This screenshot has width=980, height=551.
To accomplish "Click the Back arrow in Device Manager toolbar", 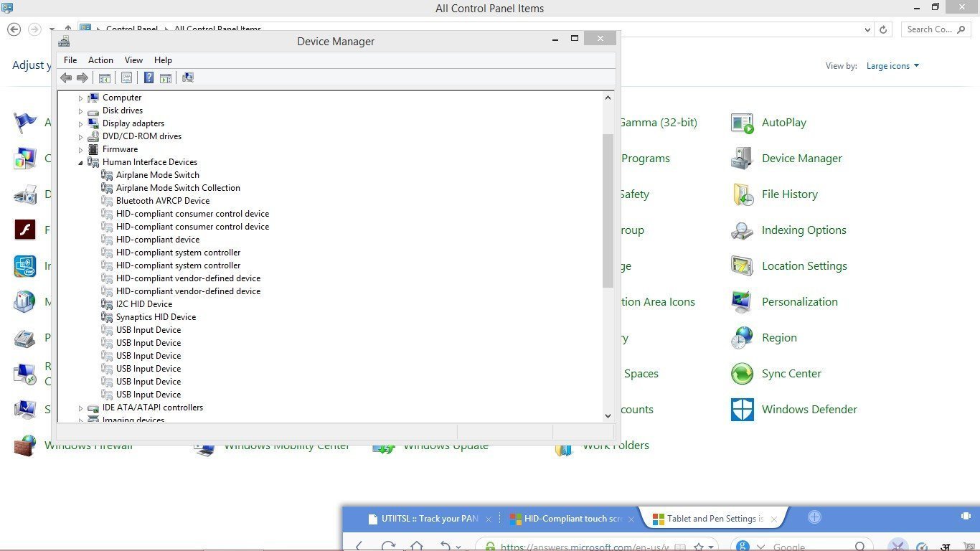I will tap(66, 77).
